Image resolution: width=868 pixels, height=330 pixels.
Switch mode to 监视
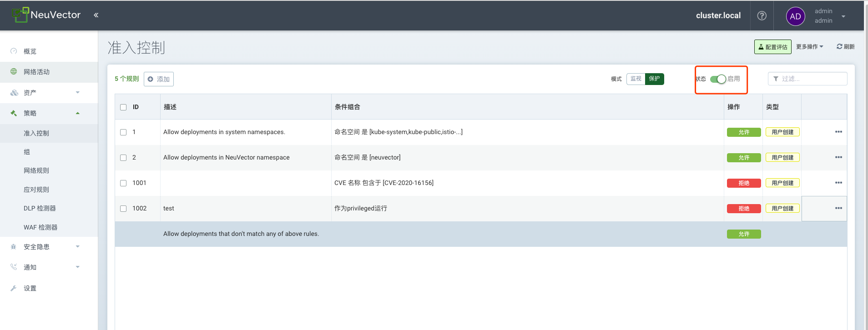tap(636, 79)
